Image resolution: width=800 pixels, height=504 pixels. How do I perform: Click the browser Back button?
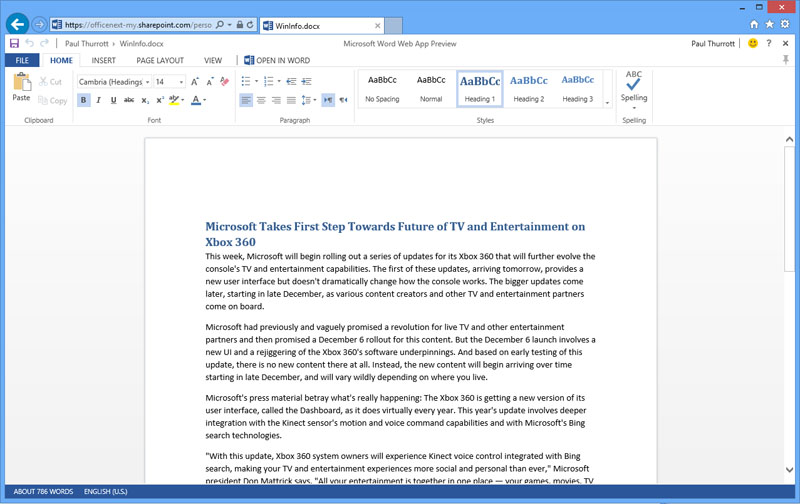coord(17,24)
